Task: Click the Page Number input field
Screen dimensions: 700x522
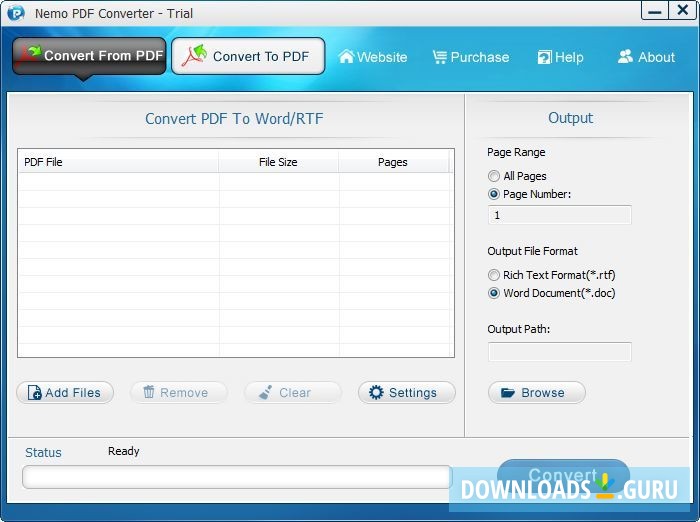Action: click(560, 215)
